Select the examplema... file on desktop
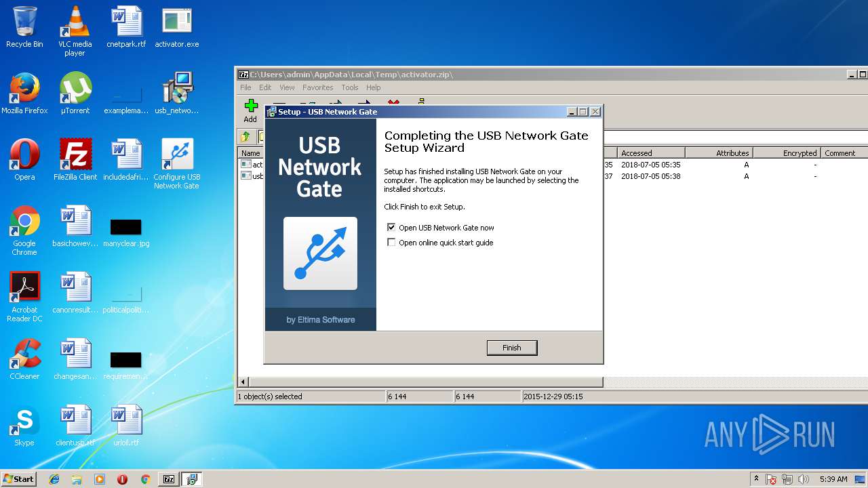Image resolution: width=868 pixels, height=488 pixels. pos(126,99)
